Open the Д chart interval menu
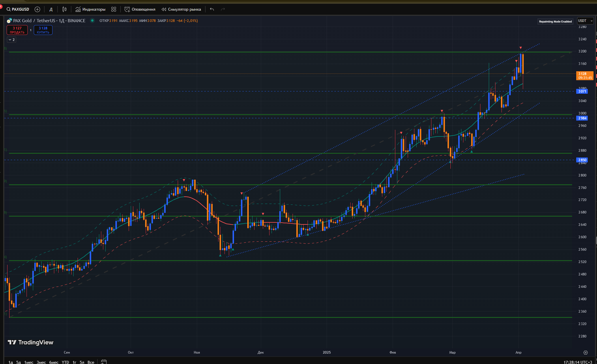The height and width of the screenshot is (364, 597). (51, 9)
